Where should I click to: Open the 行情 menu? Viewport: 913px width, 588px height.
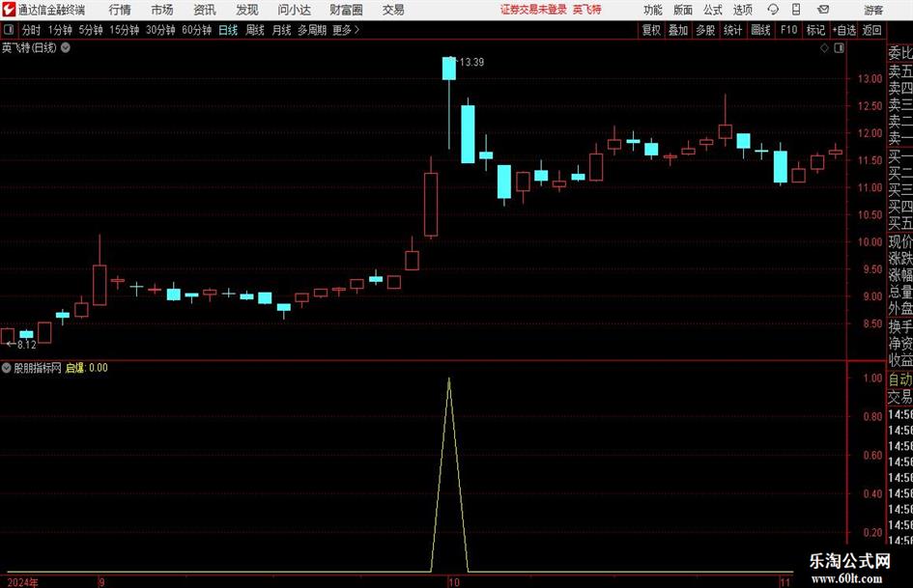click(x=120, y=10)
